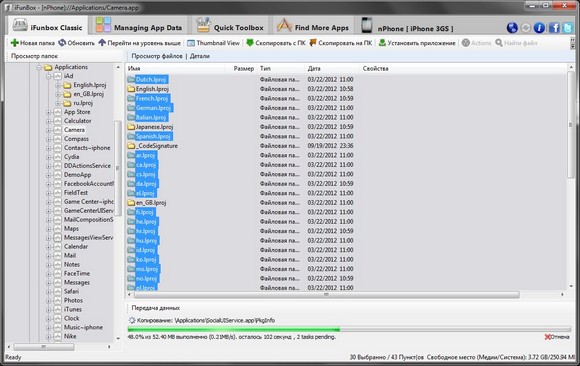
Task: Open the Facebook icon in header
Action: pyautogui.click(x=554, y=28)
